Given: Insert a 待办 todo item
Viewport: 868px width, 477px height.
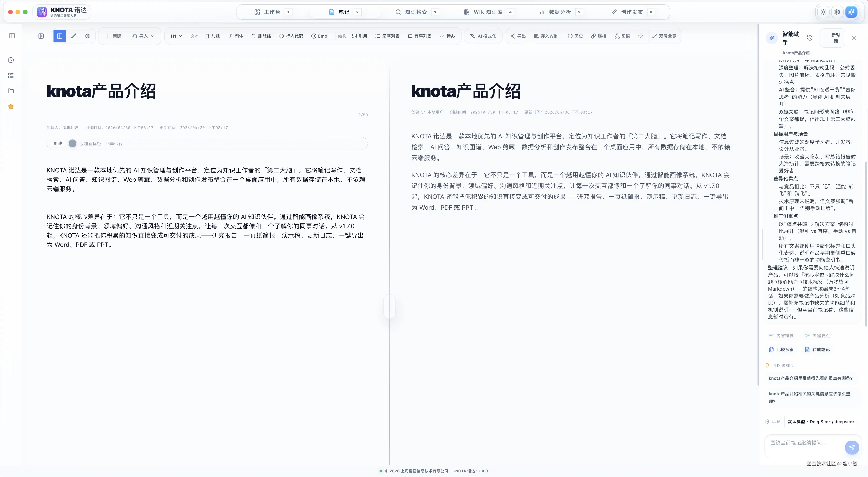Looking at the screenshot, I should (447, 36).
